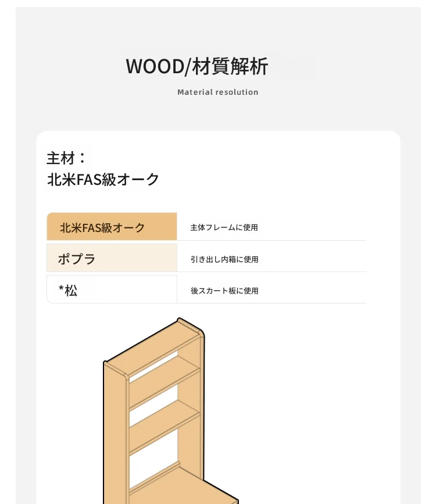Select the 北米FAS級オーク orange table cell

[112, 226]
